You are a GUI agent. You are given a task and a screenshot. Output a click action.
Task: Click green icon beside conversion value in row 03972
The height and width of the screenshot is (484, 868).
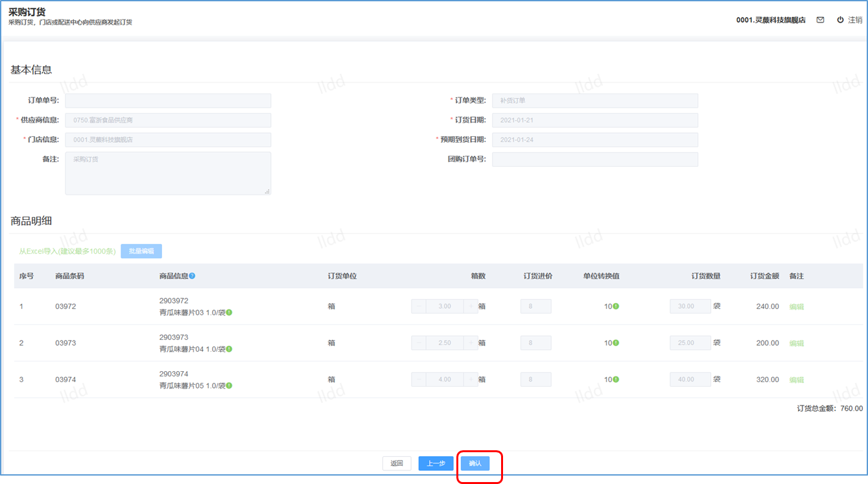click(616, 306)
